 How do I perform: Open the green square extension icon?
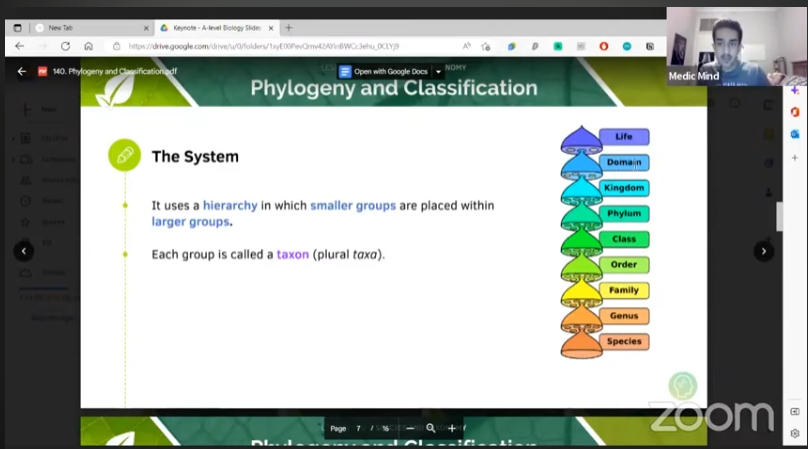click(558, 46)
